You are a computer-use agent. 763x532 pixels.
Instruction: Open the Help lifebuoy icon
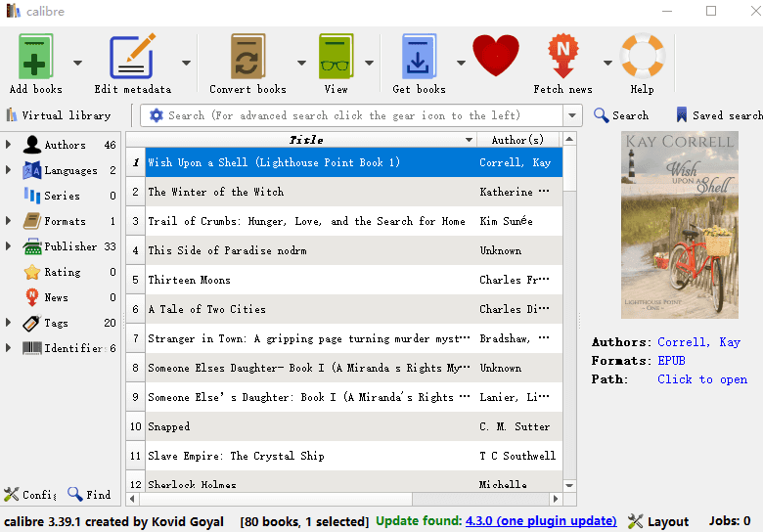(x=642, y=57)
